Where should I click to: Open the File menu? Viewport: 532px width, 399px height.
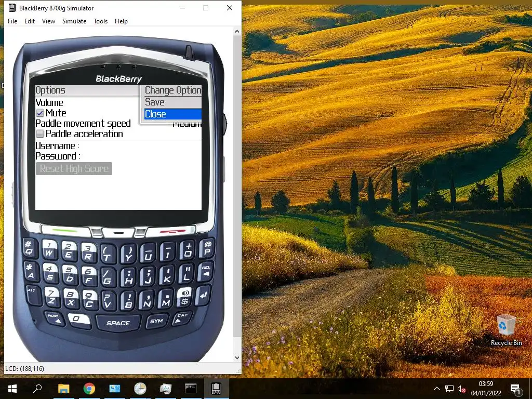[12, 21]
